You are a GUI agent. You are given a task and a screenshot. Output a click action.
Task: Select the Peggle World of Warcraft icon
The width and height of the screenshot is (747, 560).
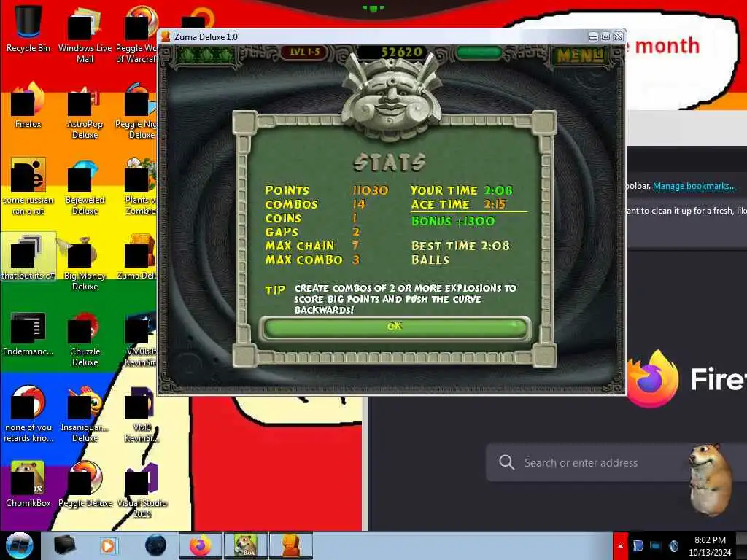[136, 34]
